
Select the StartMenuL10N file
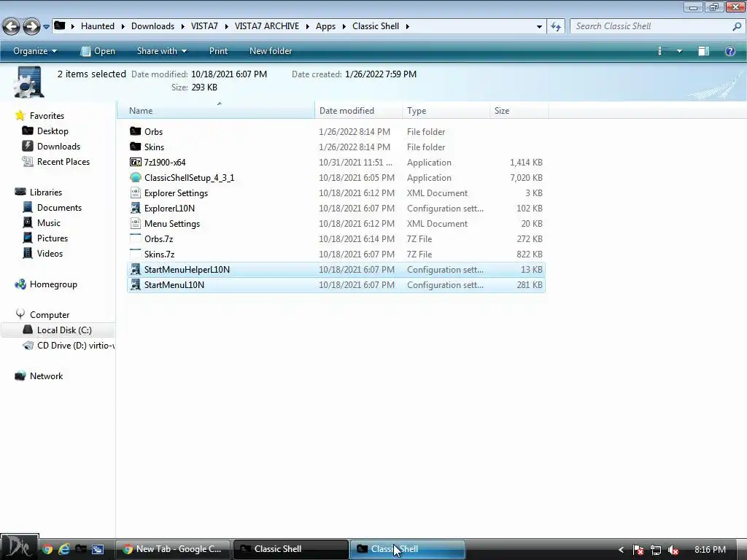(336, 285)
